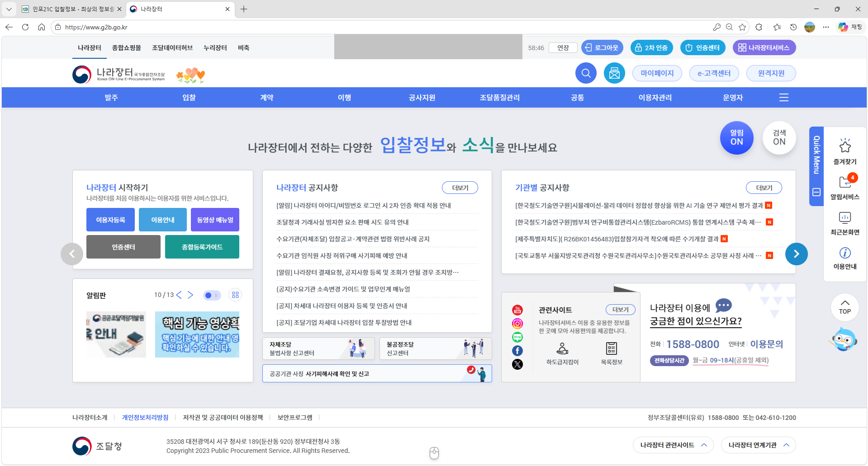Click the TOP scroll-up button
868x466 pixels.
tap(845, 307)
